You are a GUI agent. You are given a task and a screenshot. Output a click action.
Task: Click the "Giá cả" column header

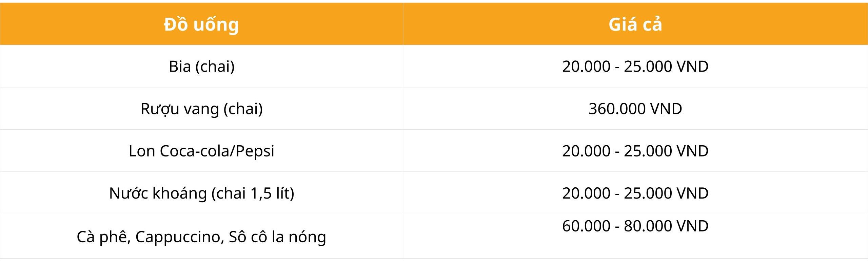[x=635, y=24]
